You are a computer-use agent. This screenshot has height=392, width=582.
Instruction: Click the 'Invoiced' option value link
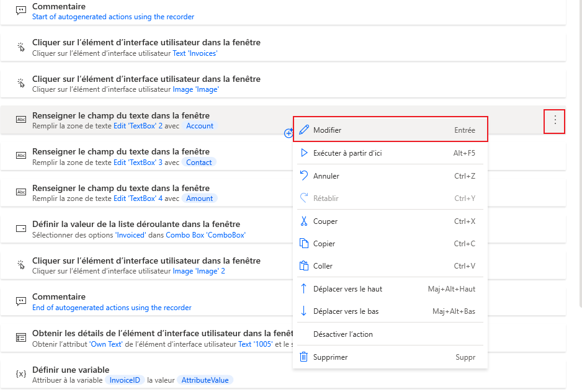pyautogui.click(x=131, y=235)
